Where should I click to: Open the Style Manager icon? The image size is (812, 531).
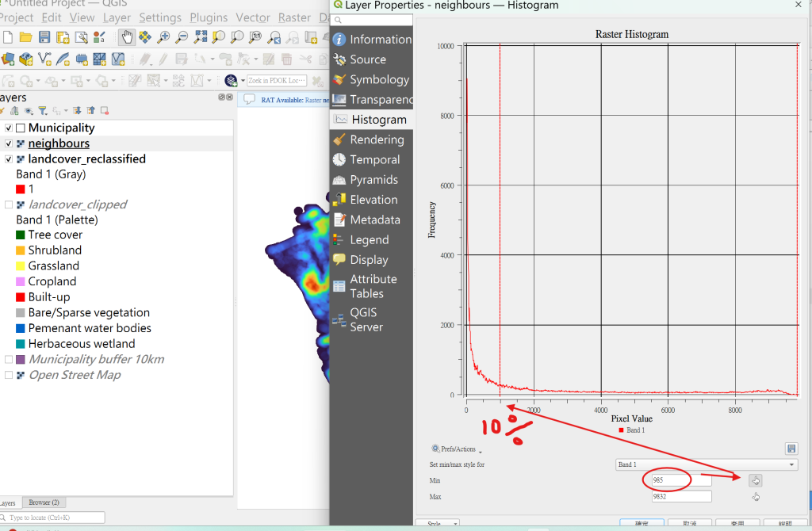(99, 37)
